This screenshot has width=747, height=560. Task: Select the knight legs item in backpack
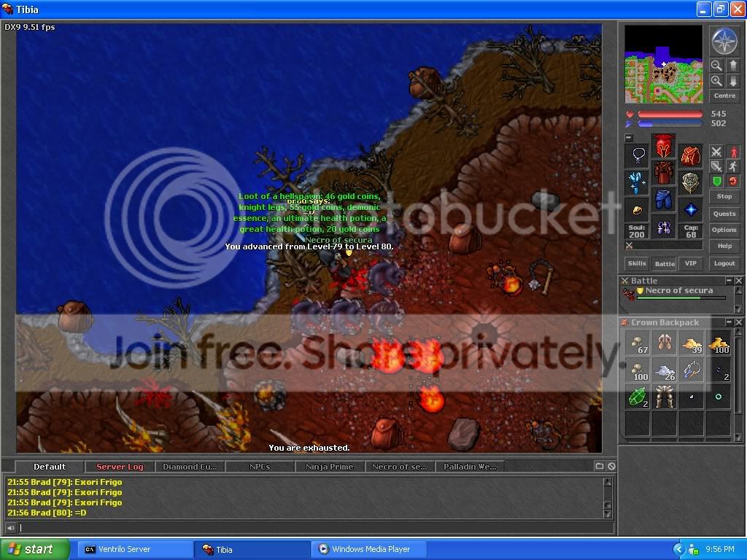pos(664,397)
